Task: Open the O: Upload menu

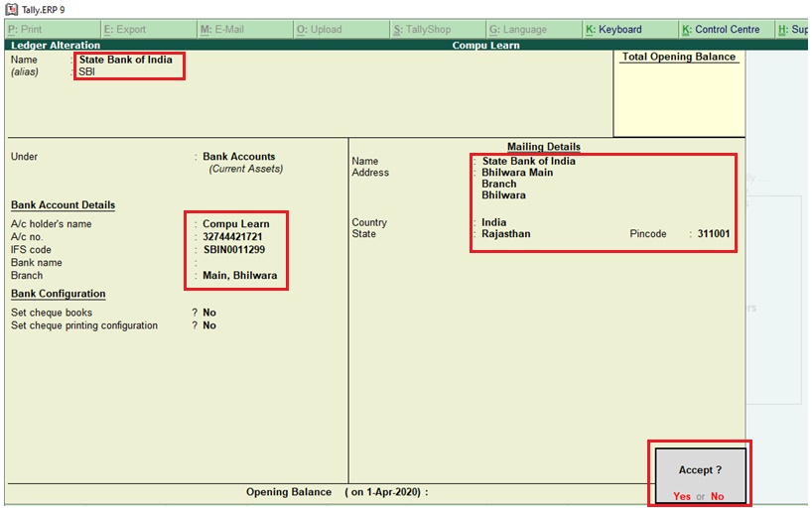Action: (x=341, y=30)
